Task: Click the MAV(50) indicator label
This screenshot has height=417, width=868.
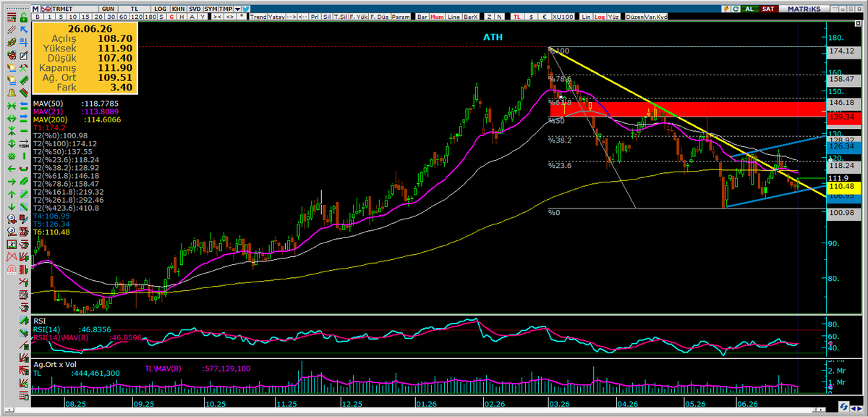Action: [48, 104]
